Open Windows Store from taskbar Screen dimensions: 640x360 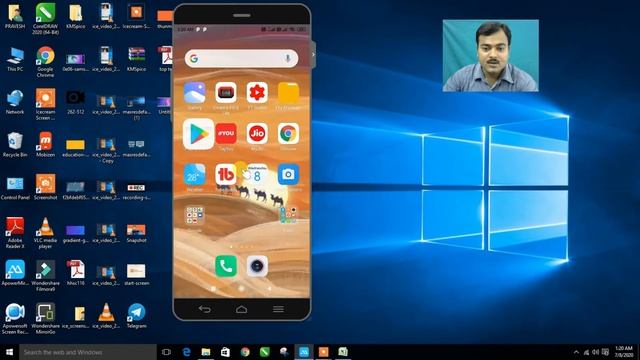pyautogui.click(x=225, y=352)
